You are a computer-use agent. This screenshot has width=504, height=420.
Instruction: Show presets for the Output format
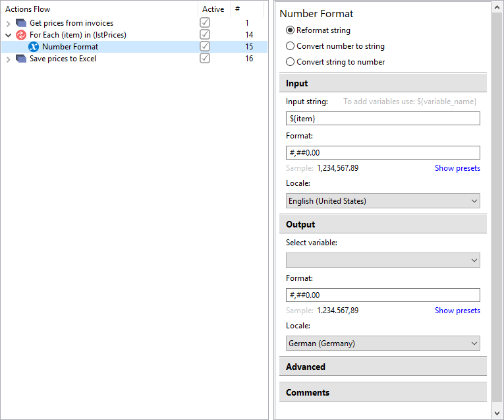457,311
